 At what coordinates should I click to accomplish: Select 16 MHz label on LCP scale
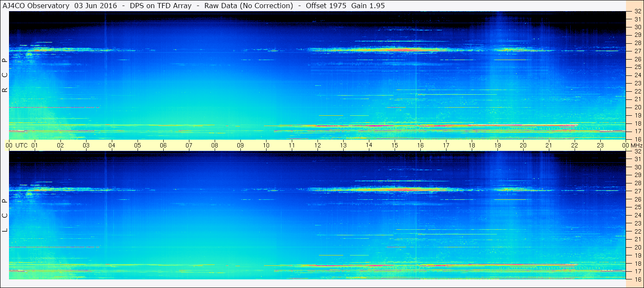(x=637, y=279)
